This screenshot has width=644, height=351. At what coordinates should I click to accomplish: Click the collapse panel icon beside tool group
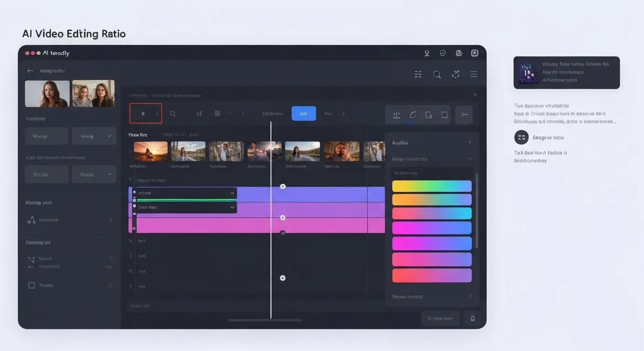click(465, 115)
